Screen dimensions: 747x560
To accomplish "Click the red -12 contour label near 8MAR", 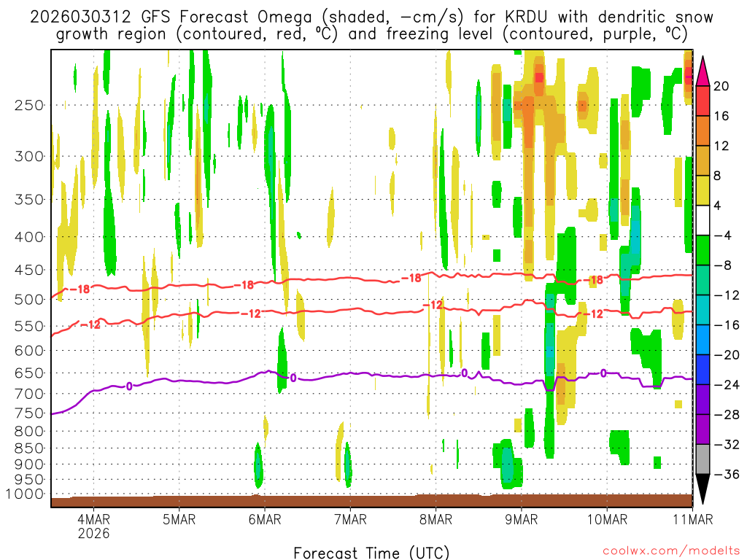I will (x=433, y=305).
